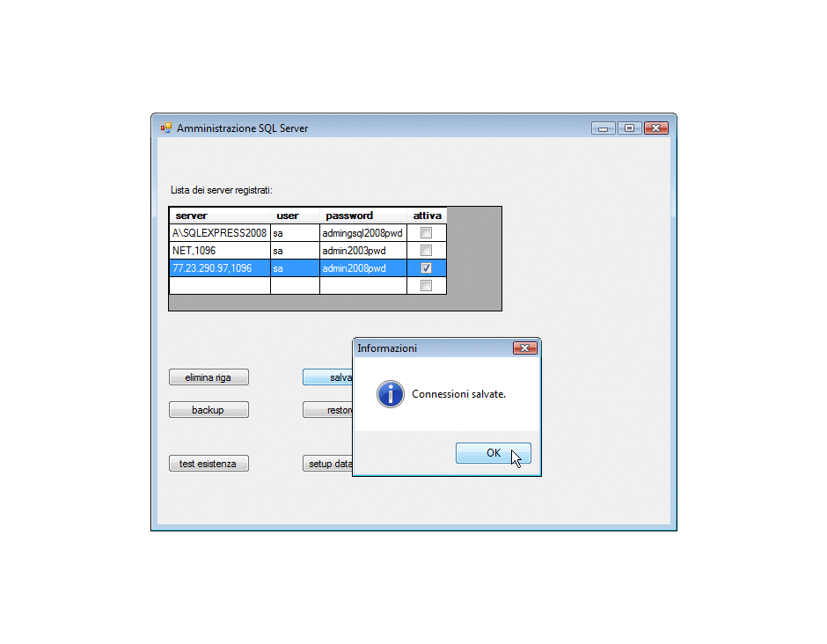Click the attiva column header
Screen dimensions: 827x644
click(427, 216)
